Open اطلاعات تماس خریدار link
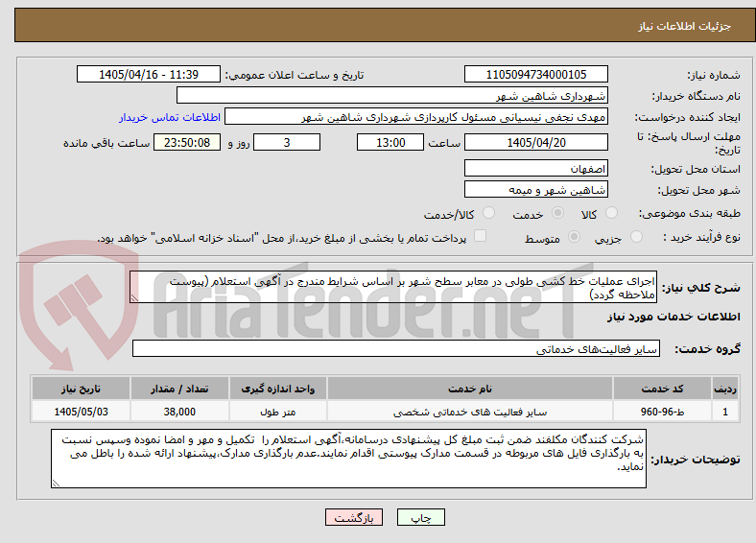 tap(170, 117)
